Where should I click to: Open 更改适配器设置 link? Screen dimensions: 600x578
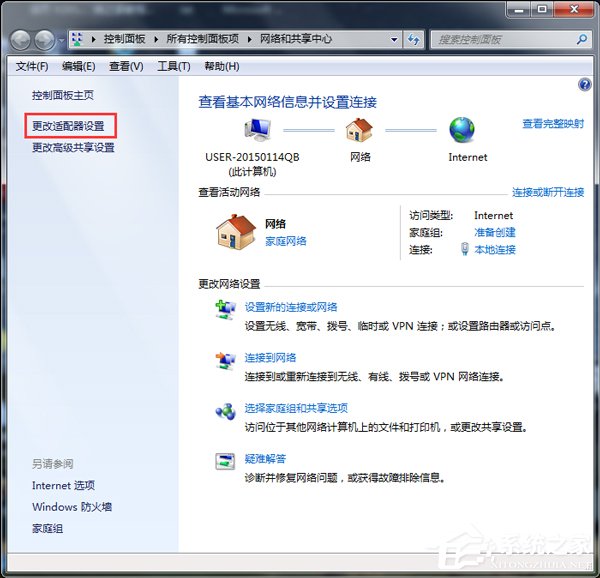point(68,127)
